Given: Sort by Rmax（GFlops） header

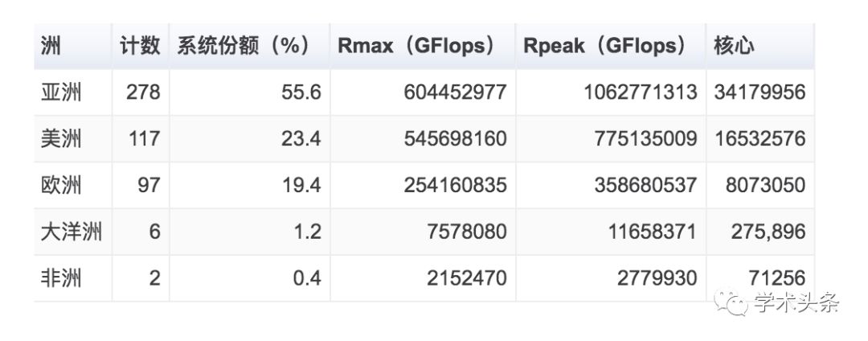Looking at the screenshot, I should point(417,47).
